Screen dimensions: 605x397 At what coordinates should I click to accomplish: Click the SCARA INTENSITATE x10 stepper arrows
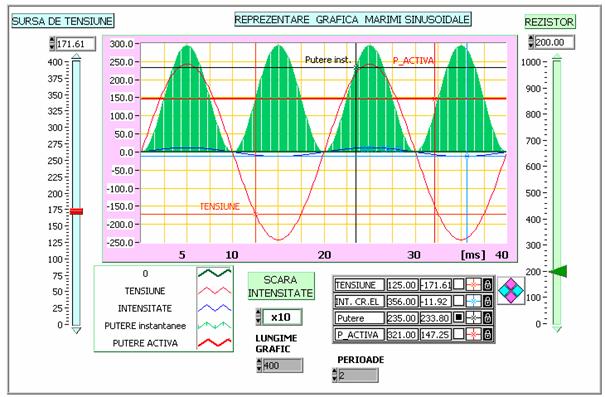(259, 317)
